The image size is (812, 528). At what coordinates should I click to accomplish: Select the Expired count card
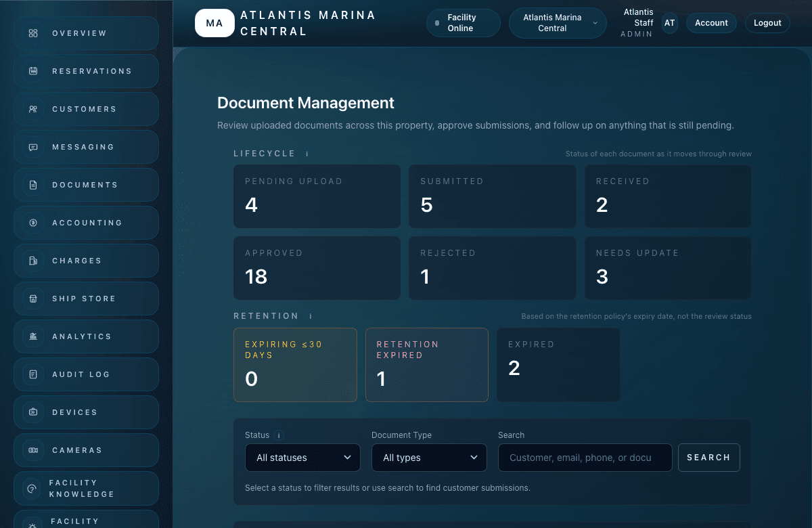[558, 365]
